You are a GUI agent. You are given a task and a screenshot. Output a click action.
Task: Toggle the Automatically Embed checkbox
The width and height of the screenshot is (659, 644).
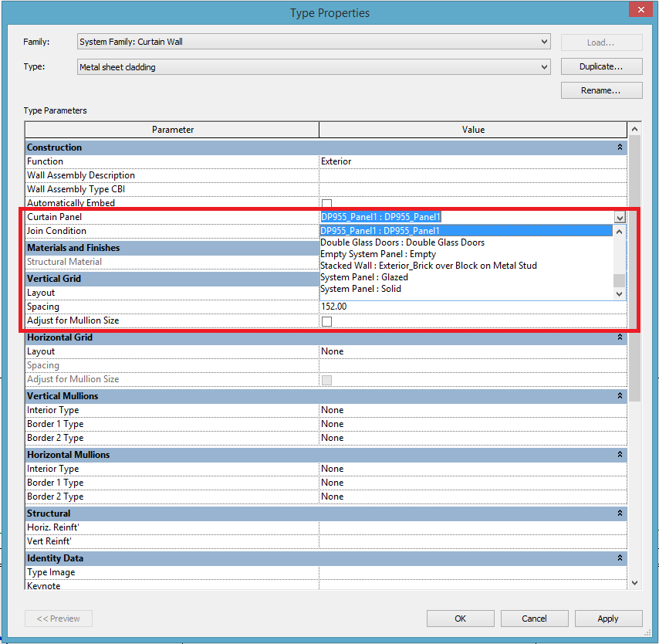pyautogui.click(x=326, y=204)
